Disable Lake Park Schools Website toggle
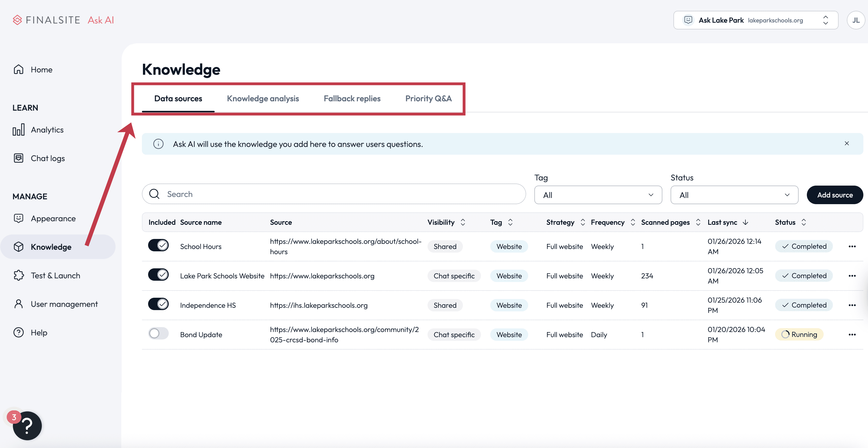The width and height of the screenshot is (868, 448). [158, 275]
